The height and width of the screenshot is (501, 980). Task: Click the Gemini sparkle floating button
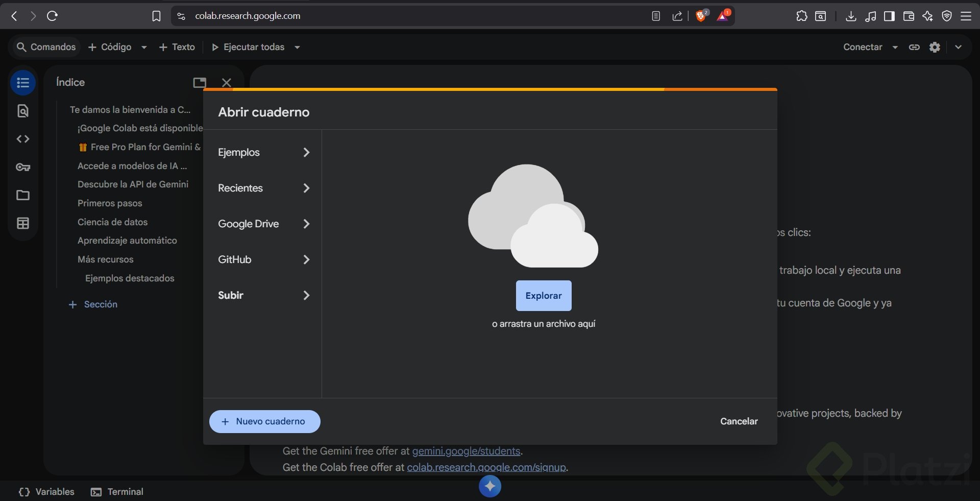(490, 486)
